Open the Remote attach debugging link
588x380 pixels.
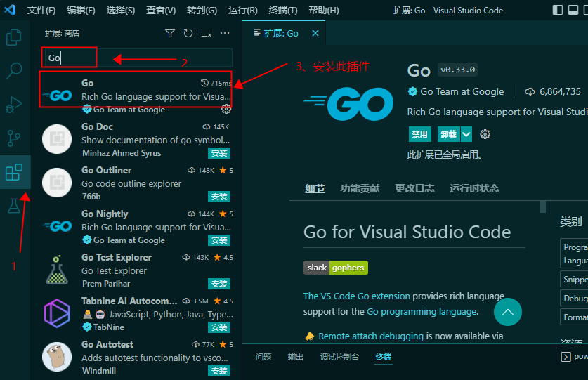(371, 336)
